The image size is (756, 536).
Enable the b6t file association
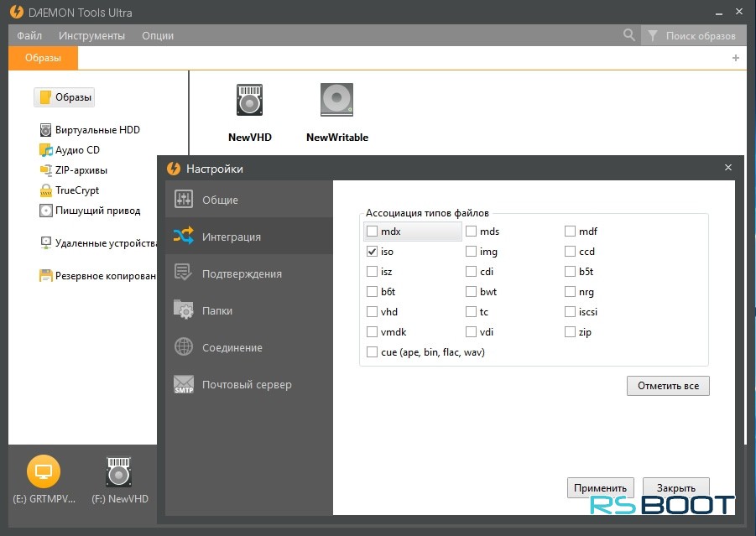click(x=372, y=292)
